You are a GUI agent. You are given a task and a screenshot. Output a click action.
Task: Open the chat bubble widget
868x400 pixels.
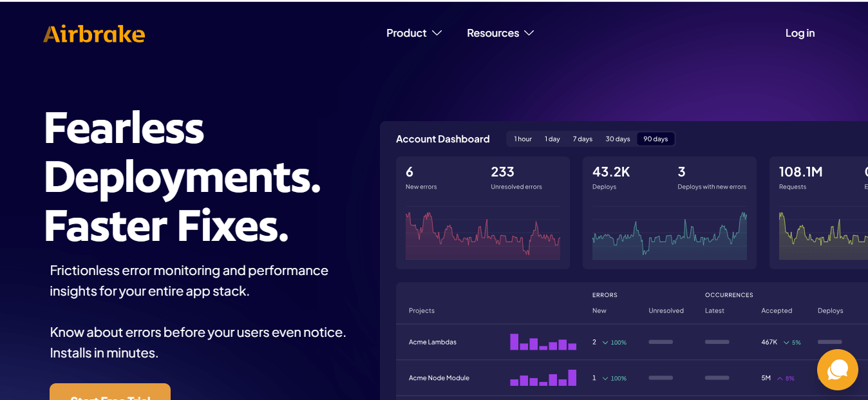(837, 370)
